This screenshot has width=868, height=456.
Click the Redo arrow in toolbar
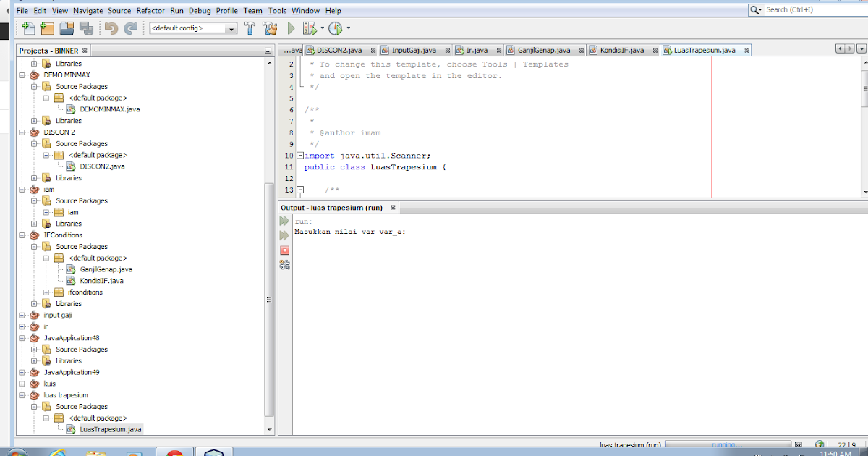click(131, 28)
